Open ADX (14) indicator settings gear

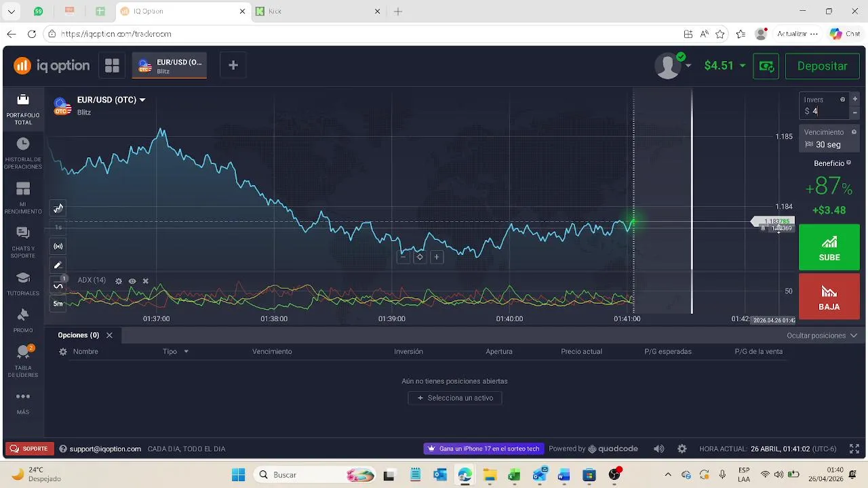119,281
